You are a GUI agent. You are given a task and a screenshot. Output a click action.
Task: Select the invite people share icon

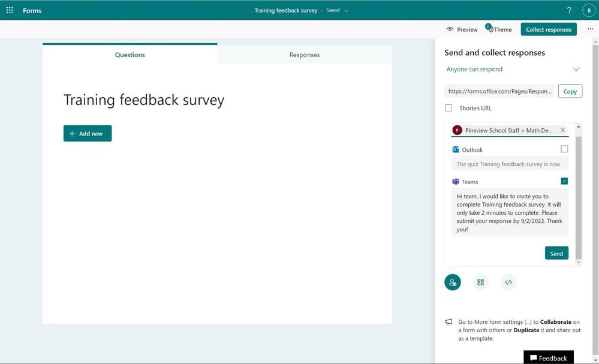[453, 282]
